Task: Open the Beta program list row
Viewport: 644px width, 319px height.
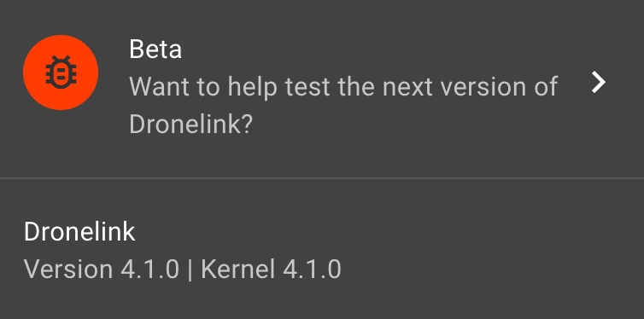Action: click(322, 89)
